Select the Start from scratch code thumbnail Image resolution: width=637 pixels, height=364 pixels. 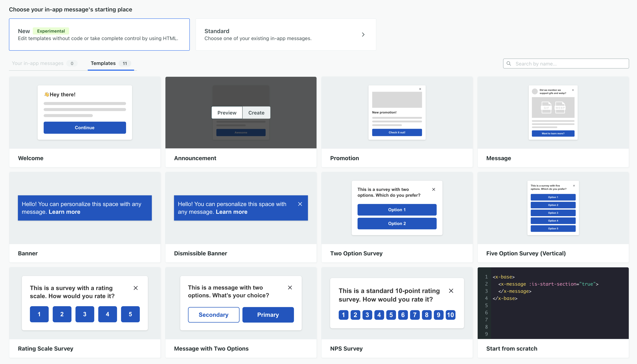553,303
